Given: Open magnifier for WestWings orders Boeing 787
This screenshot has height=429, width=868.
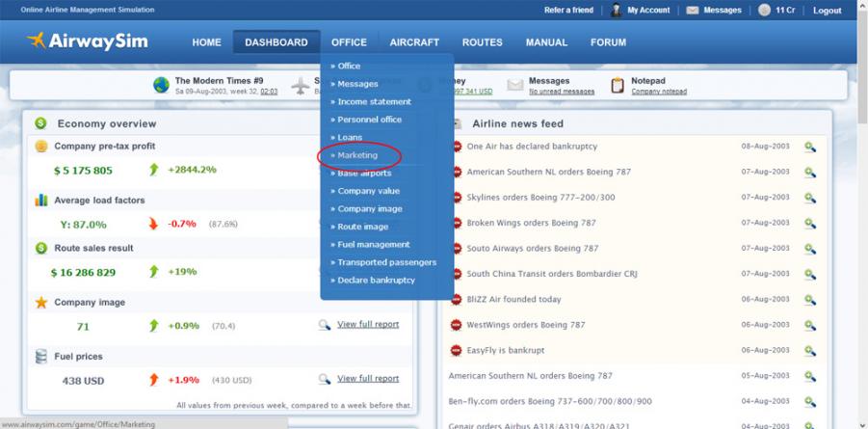Looking at the screenshot, I should click(x=810, y=325).
